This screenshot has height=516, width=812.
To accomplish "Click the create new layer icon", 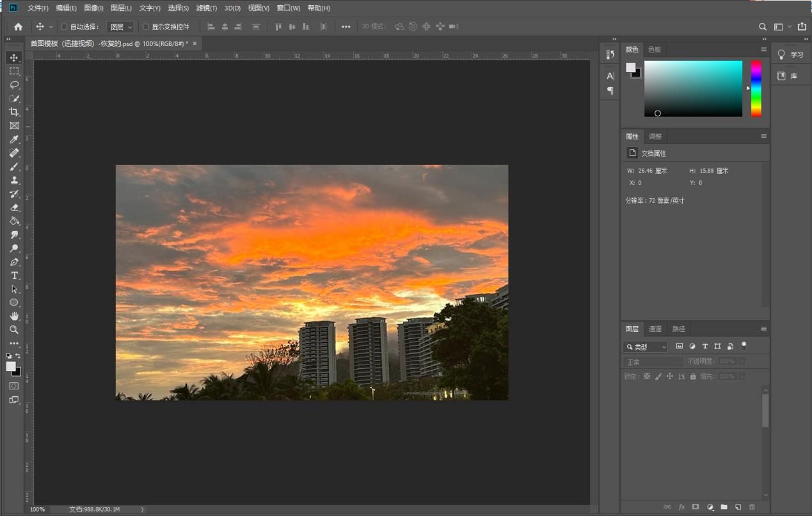I will tap(738, 506).
